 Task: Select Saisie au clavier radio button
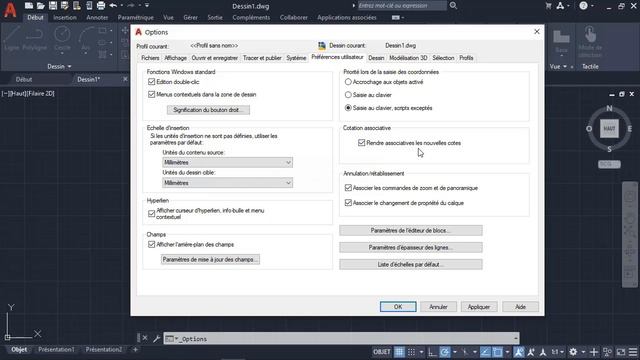tap(348, 95)
